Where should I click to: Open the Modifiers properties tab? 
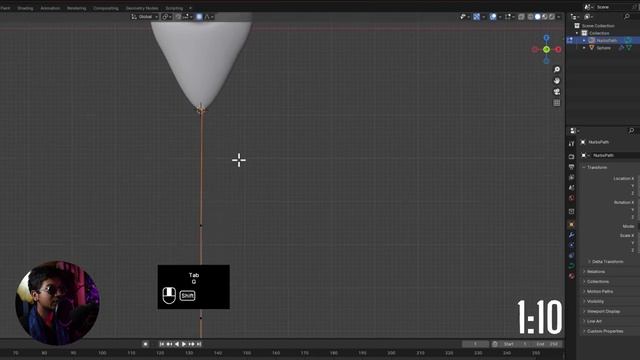[x=571, y=235]
